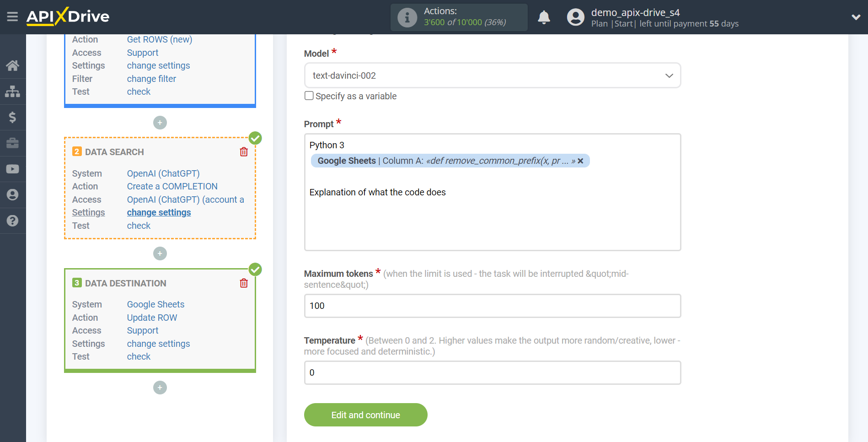Open change settings link in Data Search
Screen dimensions: 868x442
tap(159, 212)
